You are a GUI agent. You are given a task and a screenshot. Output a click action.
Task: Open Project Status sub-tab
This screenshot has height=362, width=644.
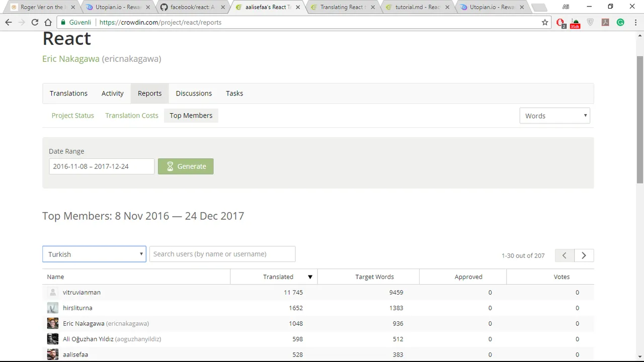(x=73, y=116)
